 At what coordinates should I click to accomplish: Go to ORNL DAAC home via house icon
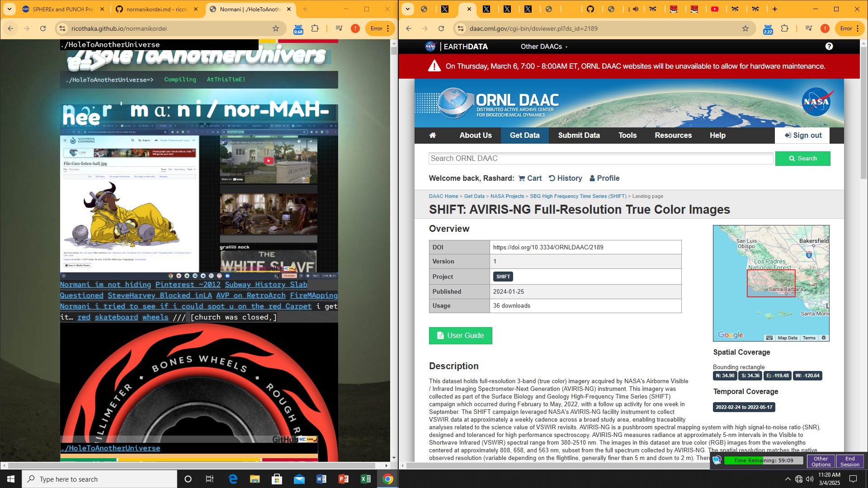click(433, 135)
